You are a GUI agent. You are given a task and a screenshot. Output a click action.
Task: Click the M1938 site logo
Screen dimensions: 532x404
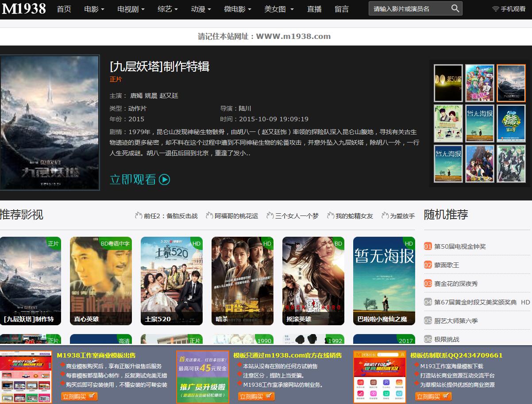pos(24,8)
